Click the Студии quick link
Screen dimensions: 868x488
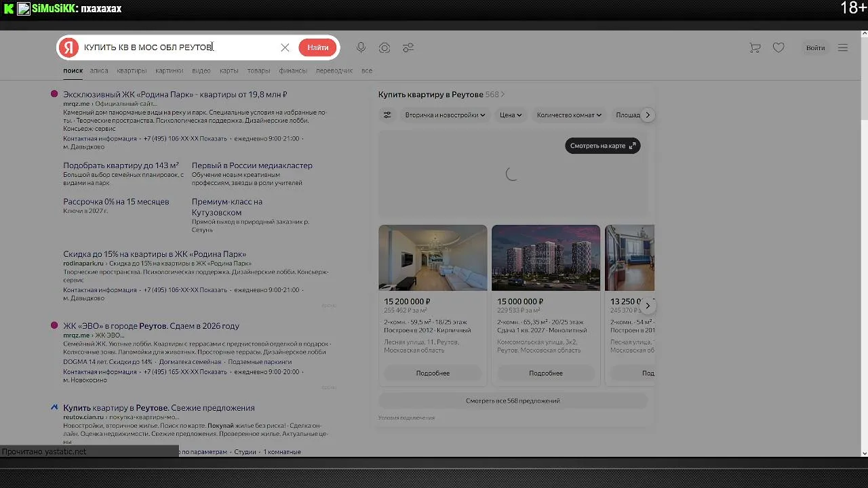245,452
